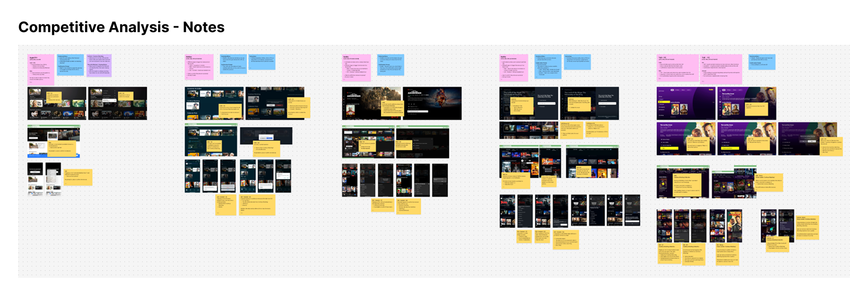Image resolution: width=868 pixels, height=296 pixels.
Task: Select the first Lord of the Rings screenshot
Action: click(x=529, y=103)
